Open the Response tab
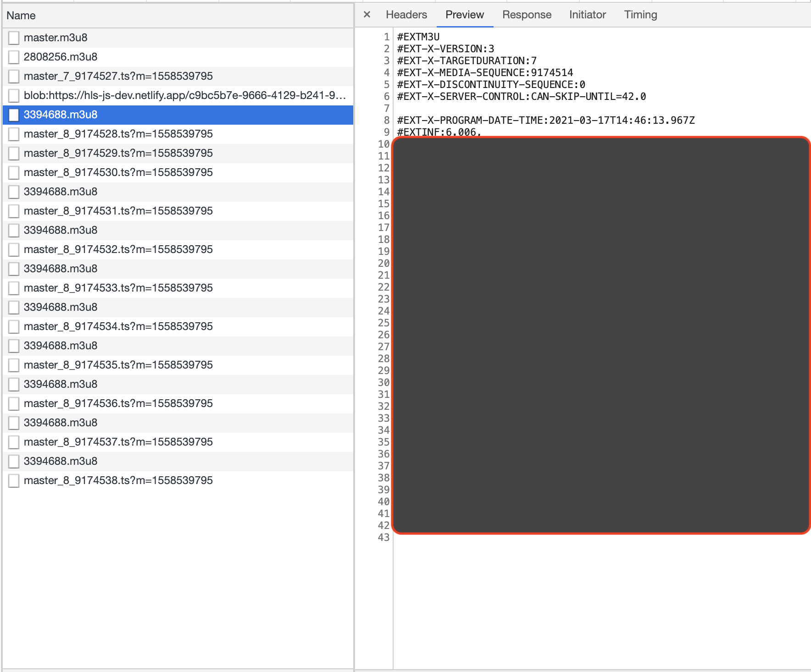 tap(526, 14)
